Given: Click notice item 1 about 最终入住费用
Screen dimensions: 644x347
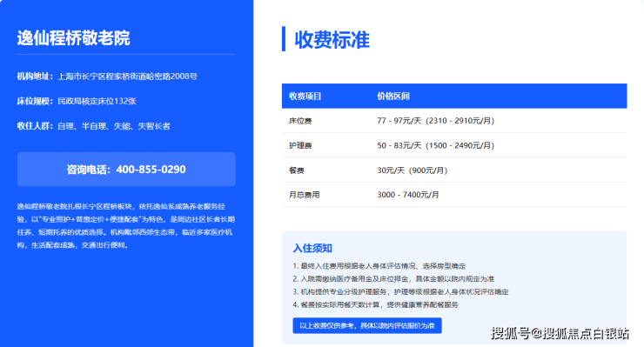Looking at the screenshot, I should [x=379, y=266].
